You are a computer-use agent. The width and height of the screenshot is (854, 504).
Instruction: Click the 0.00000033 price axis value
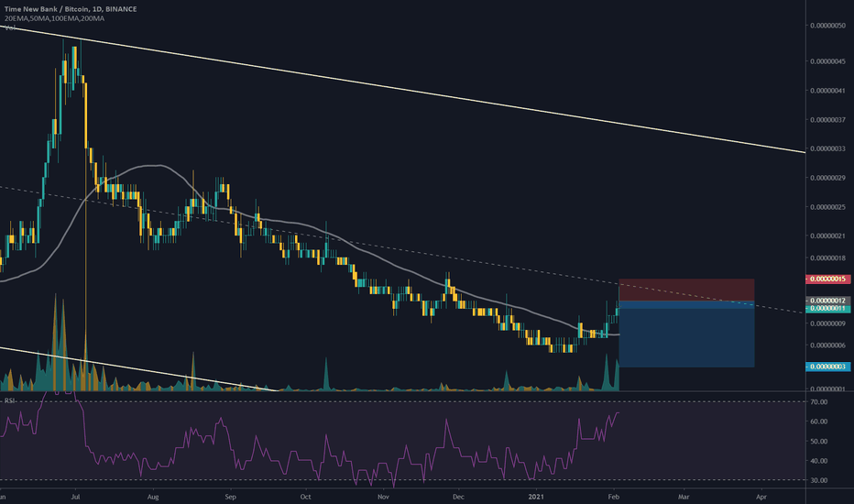[x=827, y=148]
